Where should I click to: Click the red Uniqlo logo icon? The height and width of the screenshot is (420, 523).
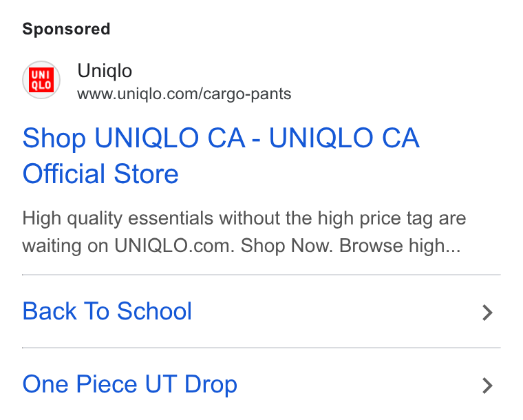[x=41, y=80]
